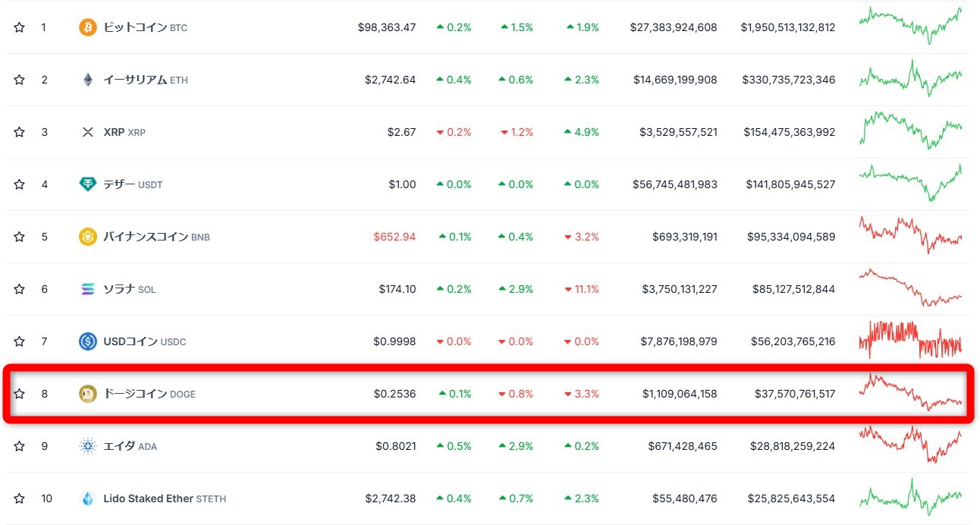View the XRP green sparkline chart
This screenshot has width=980, height=525.
[x=910, y=130]
